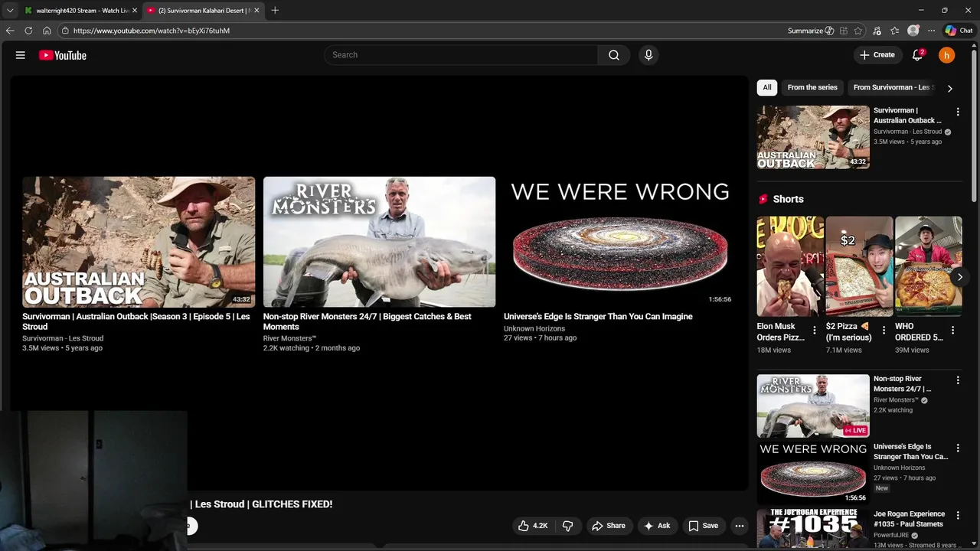Go to YouTube home via the logo

click(63, 55)
